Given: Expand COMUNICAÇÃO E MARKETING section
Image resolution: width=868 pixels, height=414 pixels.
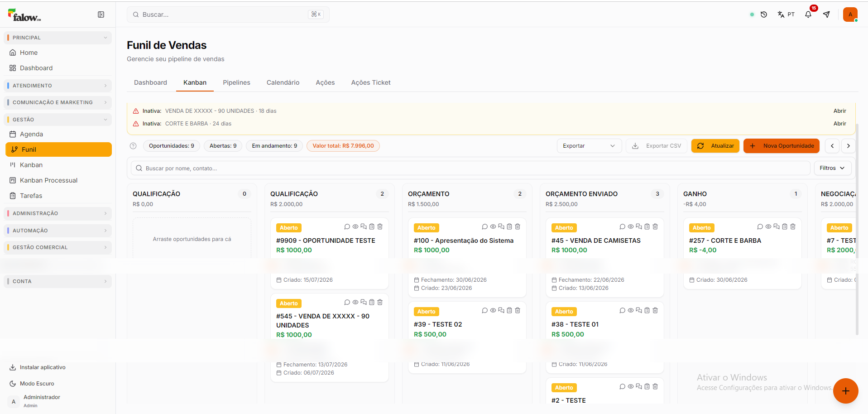Looking at the screenshot, I should click(x=58, y=102).
